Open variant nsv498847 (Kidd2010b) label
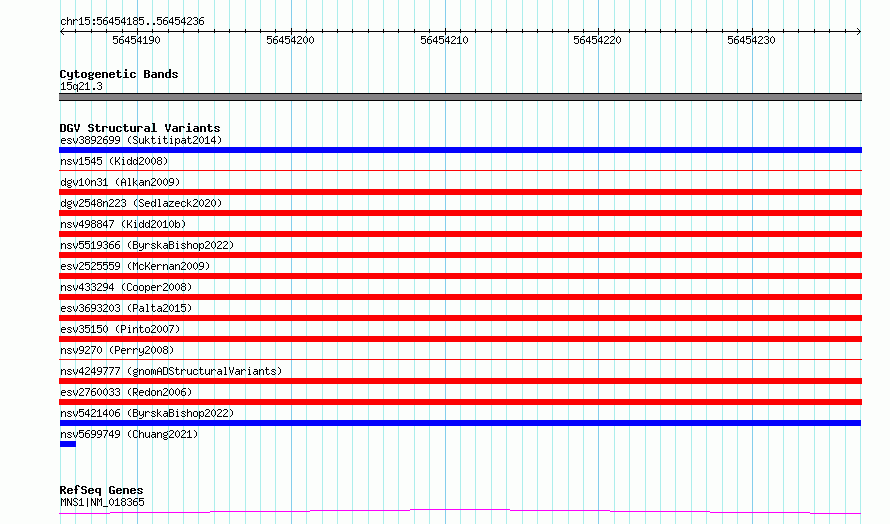The image size is (890, 524). 123,224
